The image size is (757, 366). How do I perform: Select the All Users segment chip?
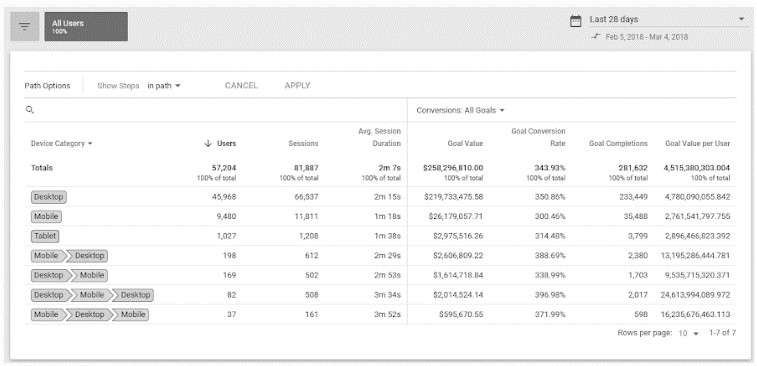(86, 27)
